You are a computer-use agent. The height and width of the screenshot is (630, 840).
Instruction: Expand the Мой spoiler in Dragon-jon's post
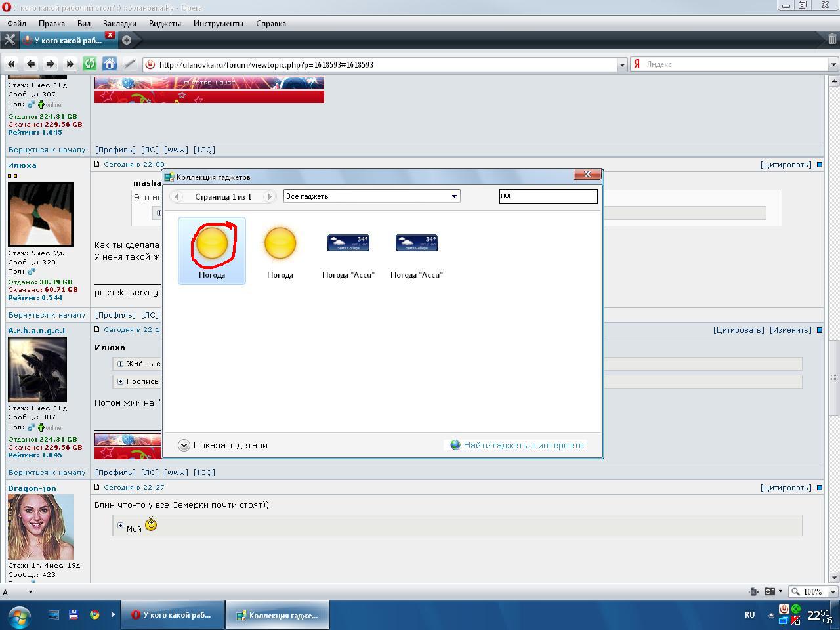click(120, 526)
